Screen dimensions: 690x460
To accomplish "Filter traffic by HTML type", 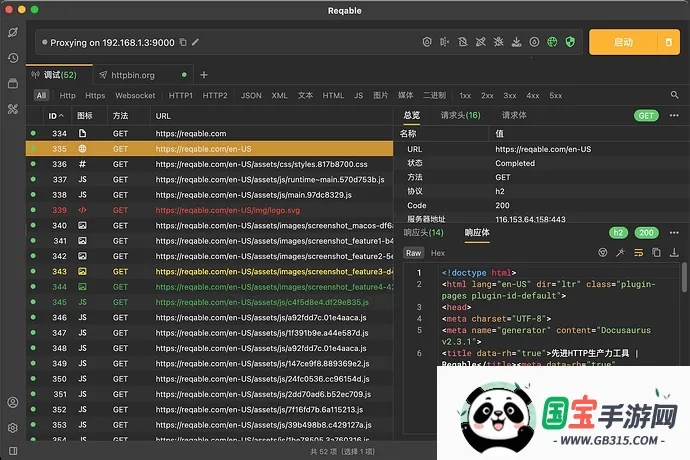I will click(333, 96).
